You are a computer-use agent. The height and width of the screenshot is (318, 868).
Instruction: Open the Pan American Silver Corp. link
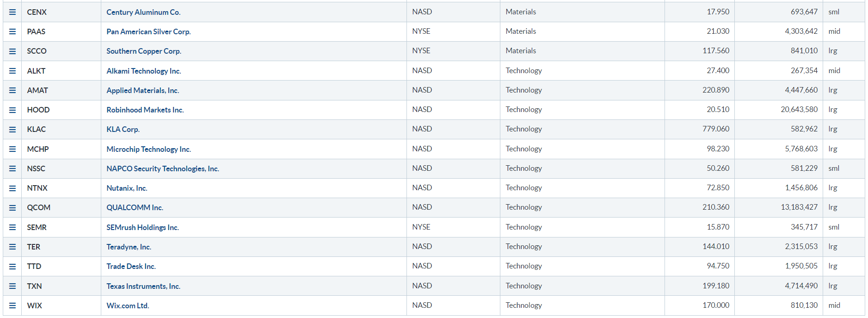148,31
